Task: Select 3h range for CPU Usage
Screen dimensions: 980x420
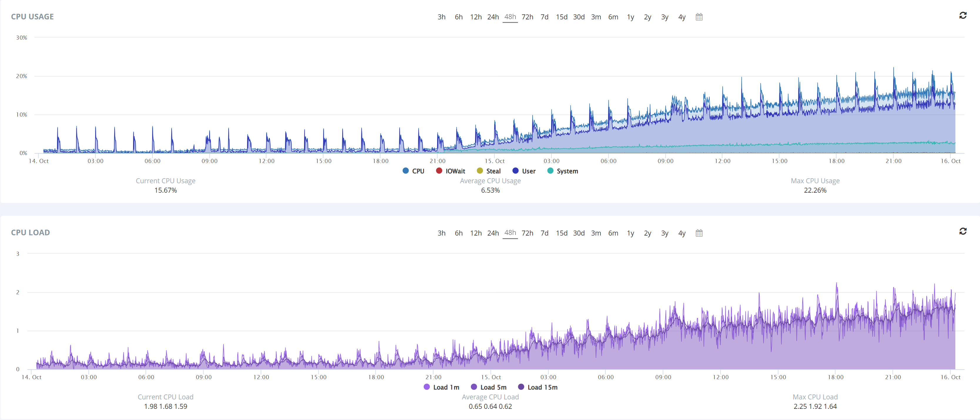Action: point(441,17)
